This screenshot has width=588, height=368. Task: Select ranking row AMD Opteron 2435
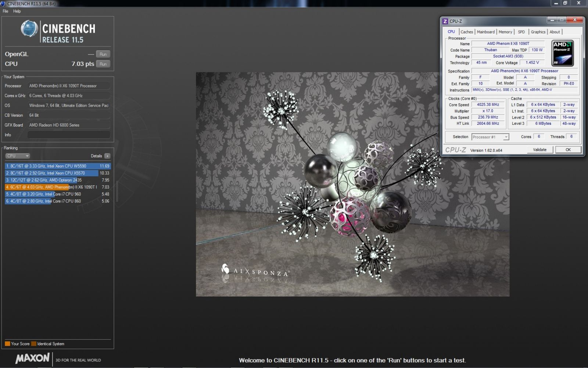tap(58, 180)
